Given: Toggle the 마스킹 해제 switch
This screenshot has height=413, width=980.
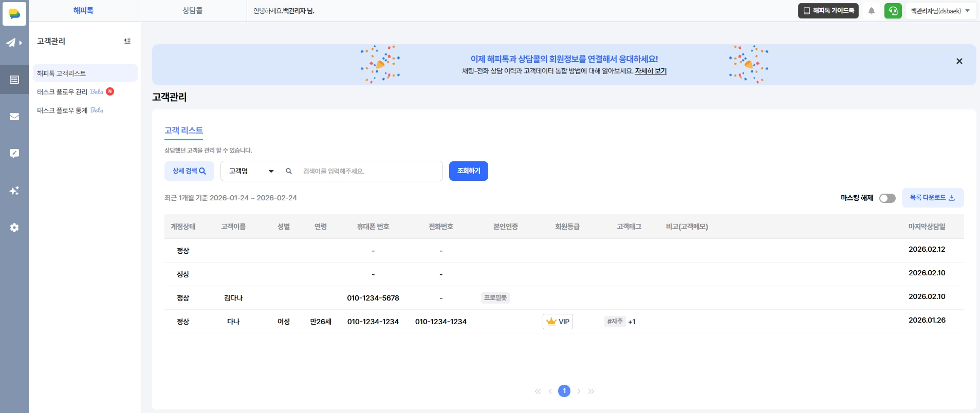Looking at the screenshot, I should tap(887, 198).
